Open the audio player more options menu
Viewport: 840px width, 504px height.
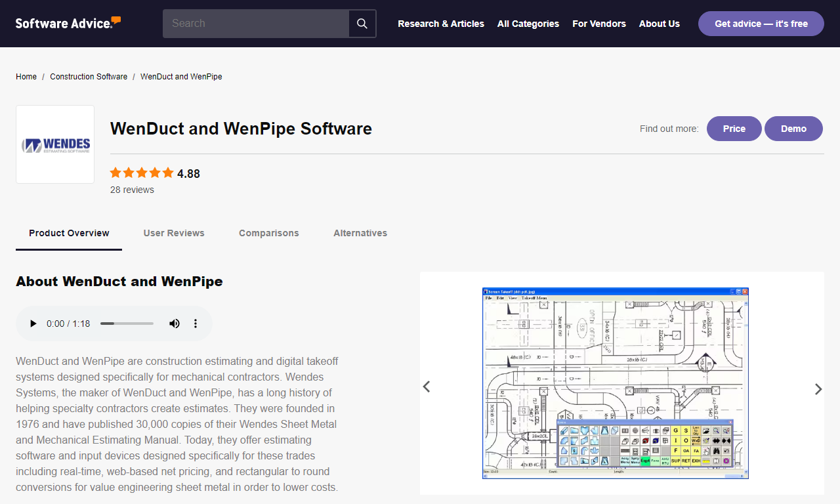(x=195, y=324)
